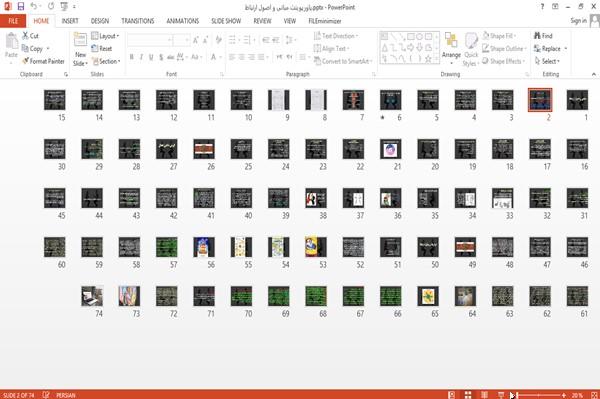Switch to the VIEW tab
Viewport: 600px width, 399px height.
[x=290, y=21]
